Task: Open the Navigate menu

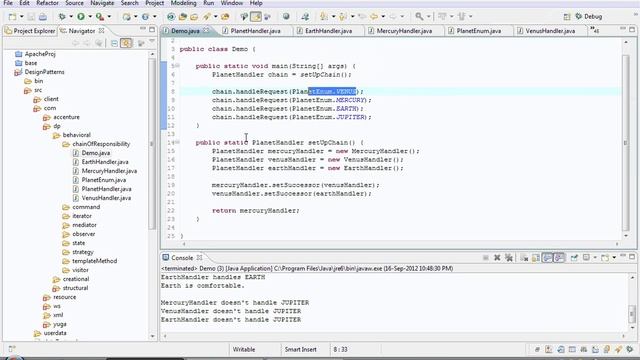Action: pos(102,3)
